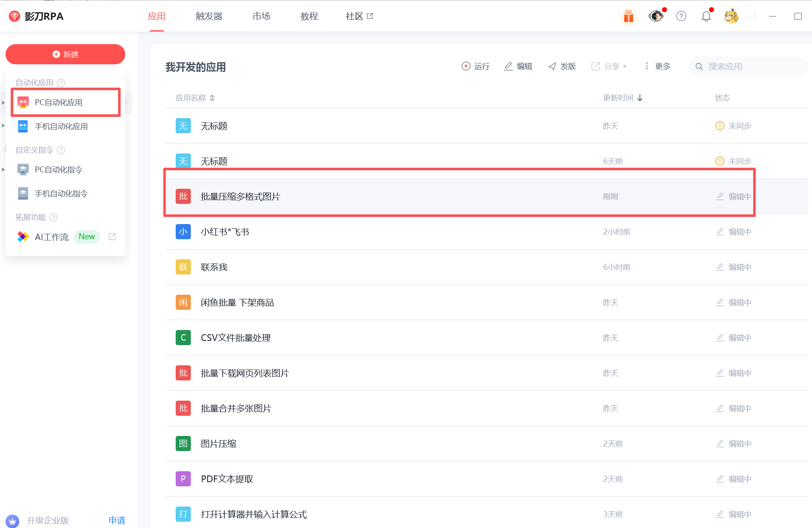Open the 分享 dropdown
812x528 pixels.
point(609,66)
